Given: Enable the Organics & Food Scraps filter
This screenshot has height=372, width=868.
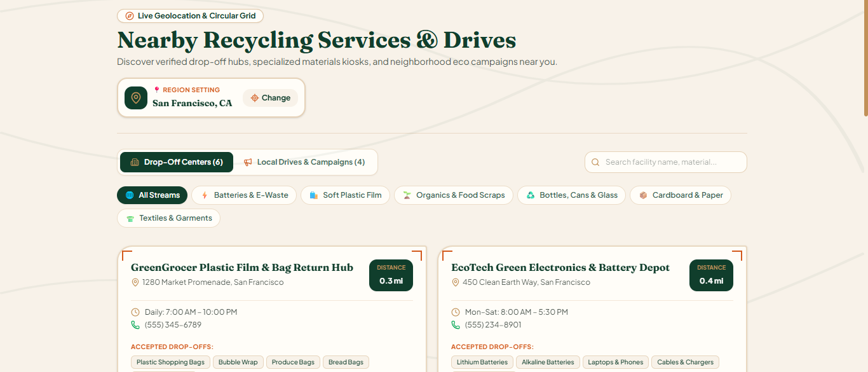Looking at the screenshot, I should tap(454, 195).
